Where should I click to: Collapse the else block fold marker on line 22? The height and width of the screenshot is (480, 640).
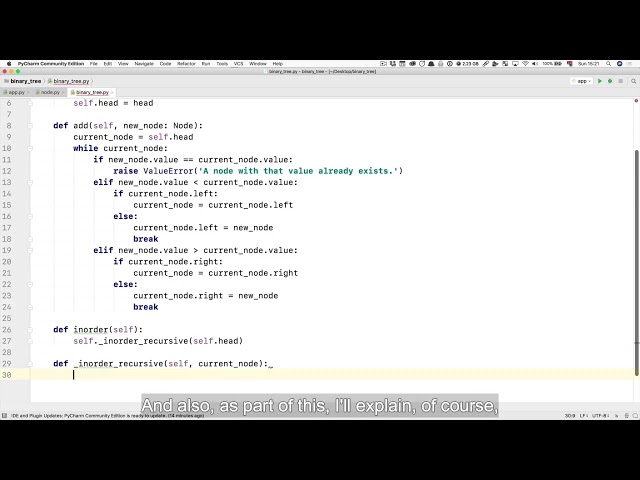30,284
